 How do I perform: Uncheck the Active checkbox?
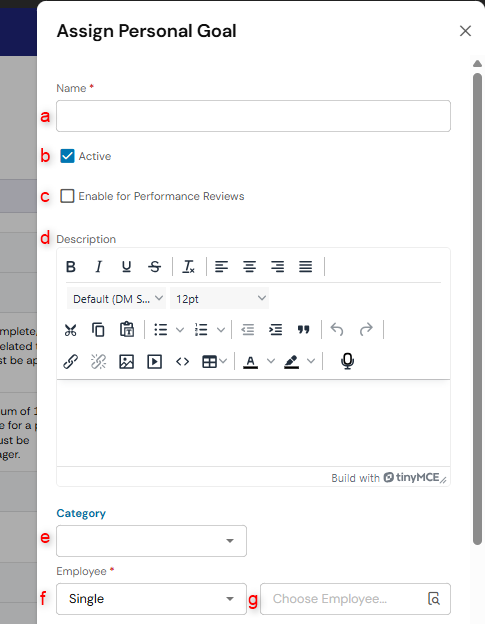(67, 156)
